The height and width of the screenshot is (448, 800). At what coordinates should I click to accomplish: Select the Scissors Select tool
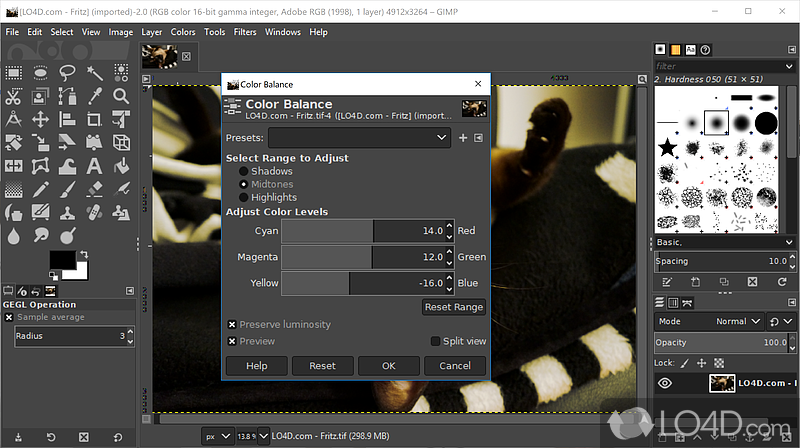14,96
